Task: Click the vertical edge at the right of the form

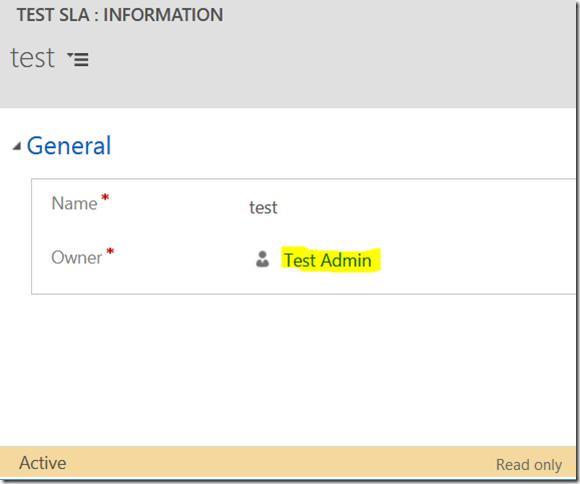Action: click(x=577, y=241)
